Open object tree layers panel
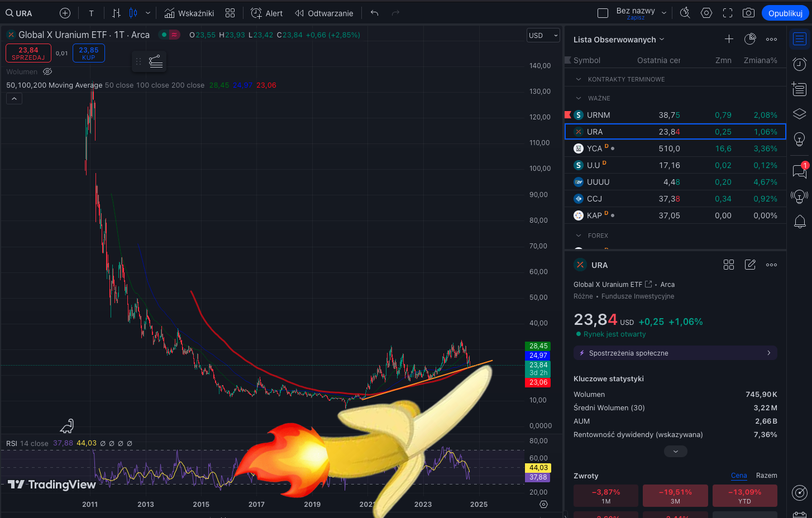 click(x=800, y=114)
